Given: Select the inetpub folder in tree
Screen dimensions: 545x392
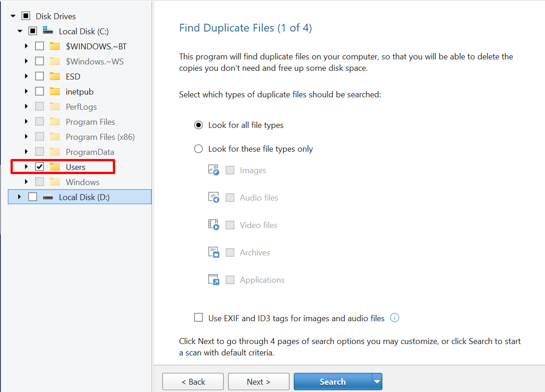Looking at the screenshot, I should click(x=79, y=91).
